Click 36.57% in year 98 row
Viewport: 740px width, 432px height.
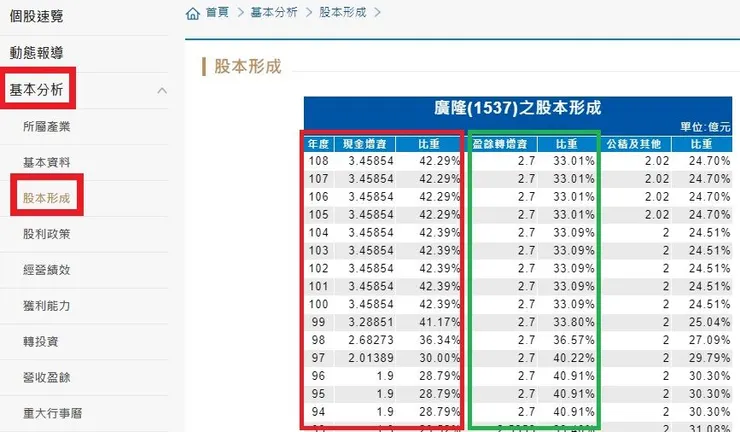point(574,340)
